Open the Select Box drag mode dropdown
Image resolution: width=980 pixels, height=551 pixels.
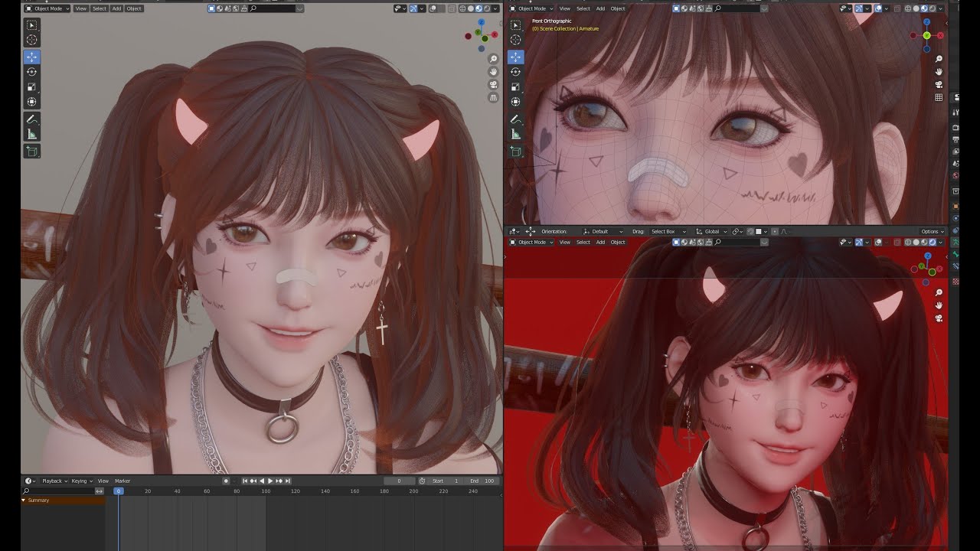pyautogui.click(x=668, y=231)
